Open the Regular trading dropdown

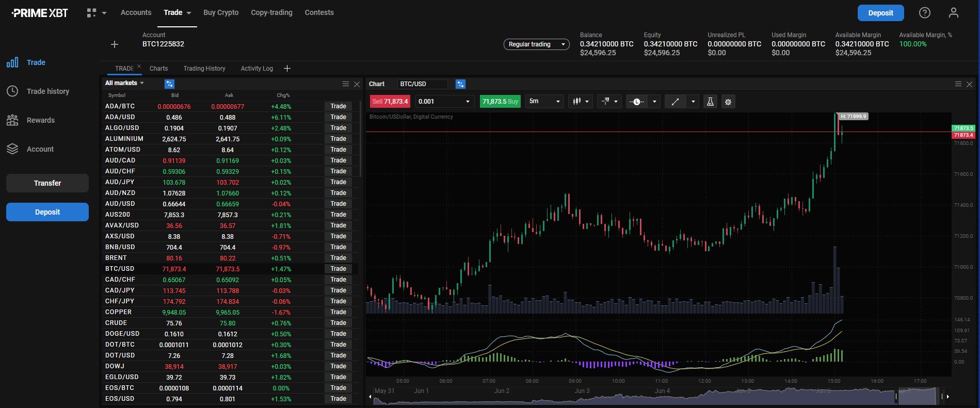click(536, 44)
